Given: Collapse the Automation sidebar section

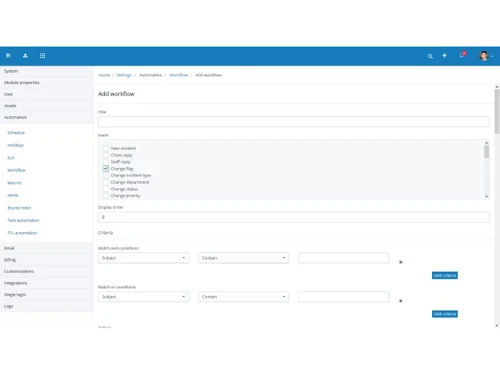Looking at the screenshot, I should pyautogui.click(x=46, y=118).
